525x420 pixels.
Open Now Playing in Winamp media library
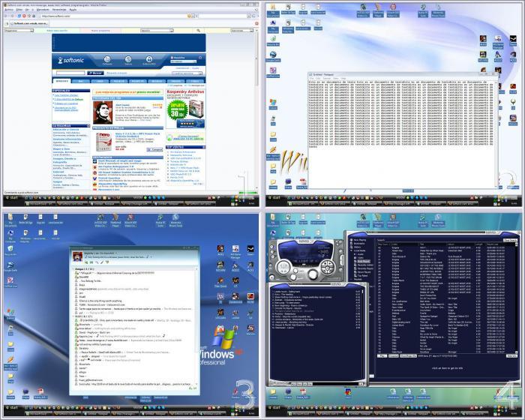[x=359, y=240]
